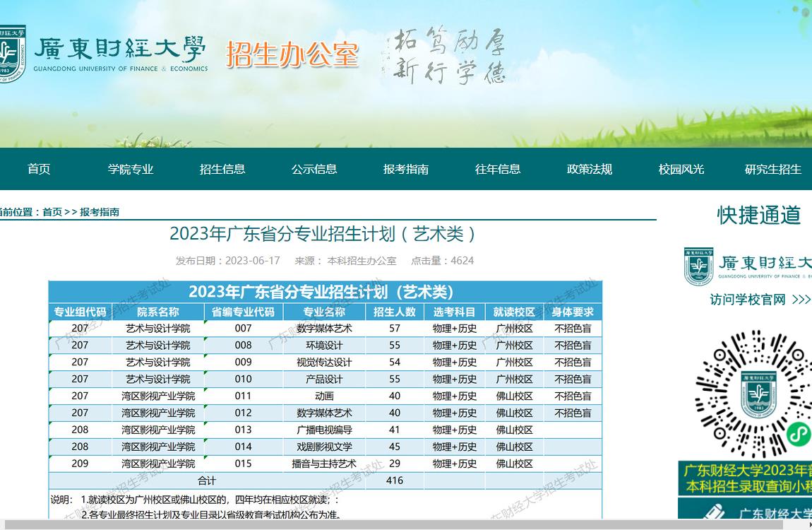Viewport: 812px width, 530px height.
Task: Open the 往年信息 menu item
Action: (498, 169)
